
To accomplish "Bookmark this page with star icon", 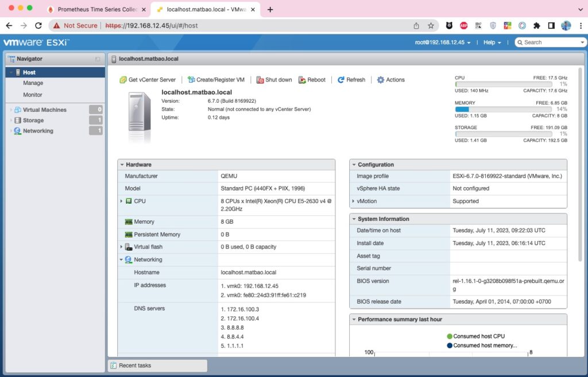I will click(x=431, y=25).
